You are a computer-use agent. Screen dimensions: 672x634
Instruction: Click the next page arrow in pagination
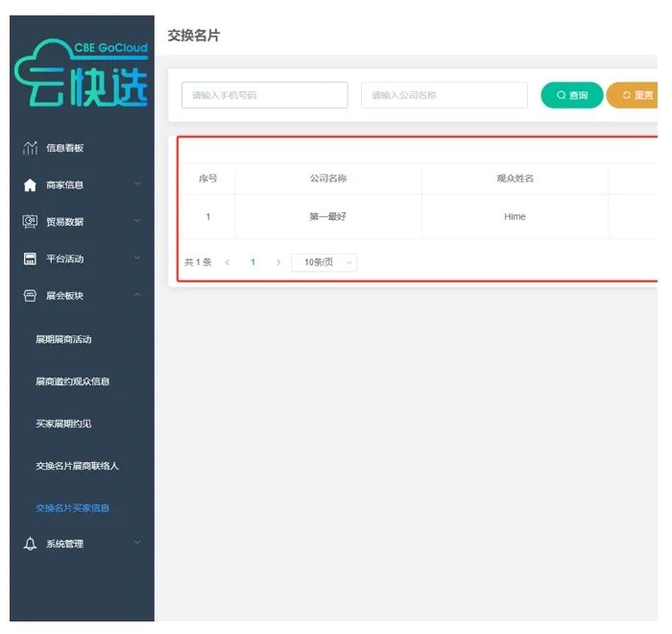278,262
